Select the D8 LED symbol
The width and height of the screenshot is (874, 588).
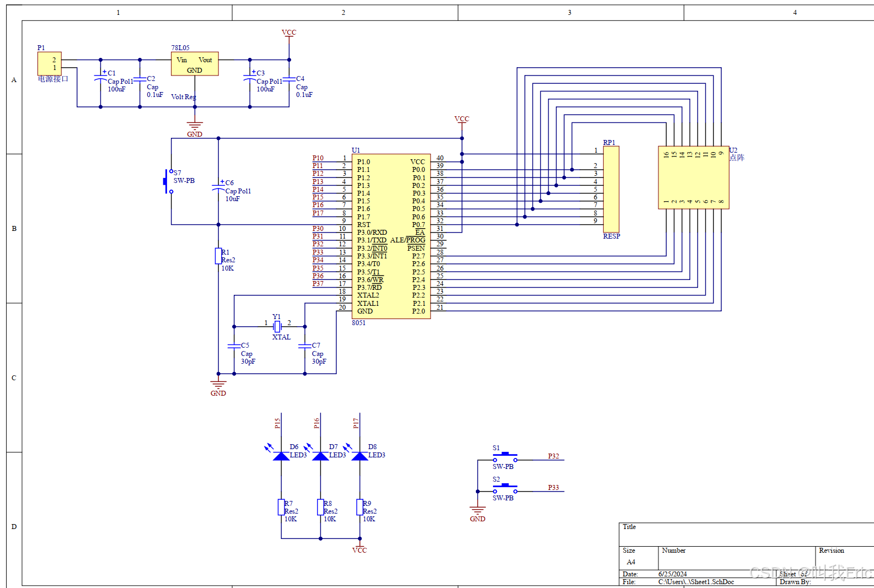[360, 456]
